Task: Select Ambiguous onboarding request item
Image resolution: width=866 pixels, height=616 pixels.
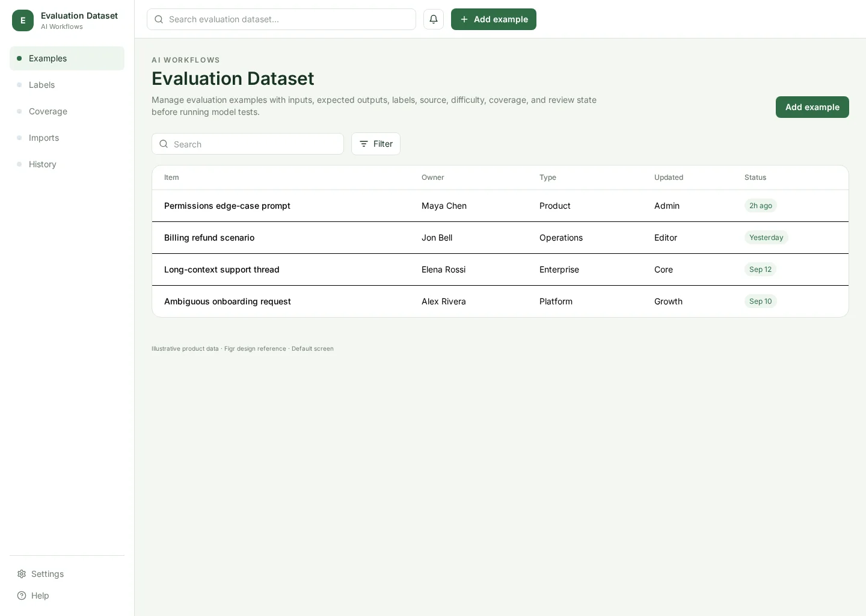Action: 227,301
